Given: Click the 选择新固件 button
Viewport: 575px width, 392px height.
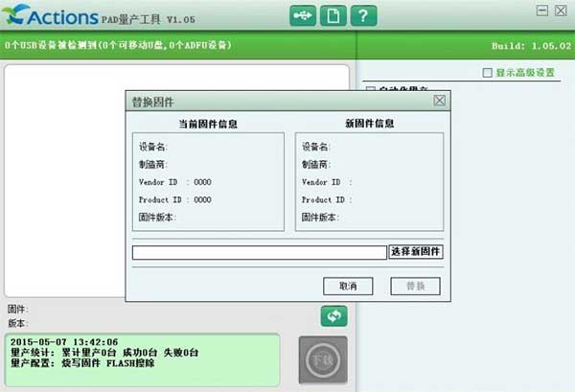Looking at the screenshot, I should [x=416, y=252].
